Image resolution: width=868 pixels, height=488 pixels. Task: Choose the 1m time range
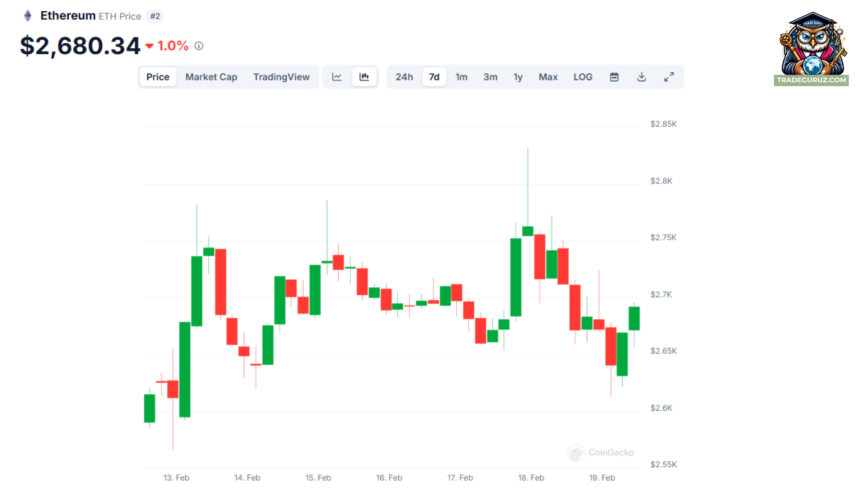[x=461, y=77]
